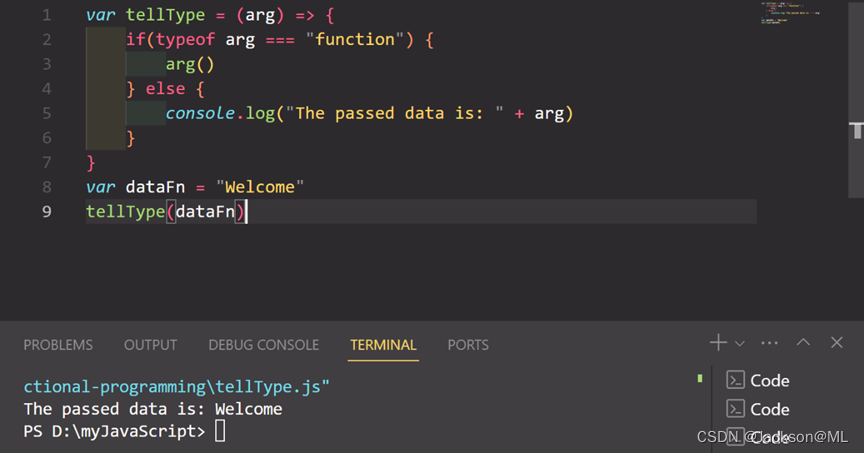Close the terminal panel
Viewport: 864px width, 453px height.
point(838,343)
